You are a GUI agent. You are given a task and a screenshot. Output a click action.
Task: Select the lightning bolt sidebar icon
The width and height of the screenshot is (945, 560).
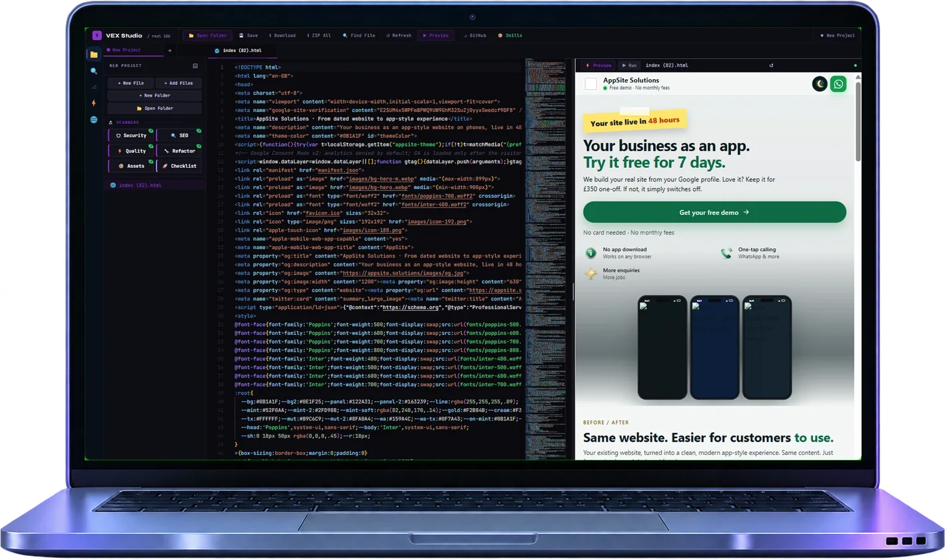tap(94, 103)
